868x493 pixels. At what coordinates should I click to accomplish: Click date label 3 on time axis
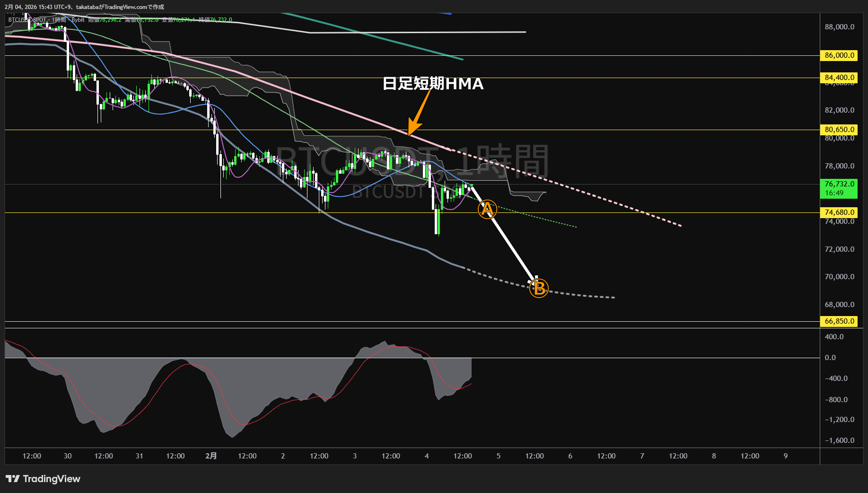coord(355,456)
